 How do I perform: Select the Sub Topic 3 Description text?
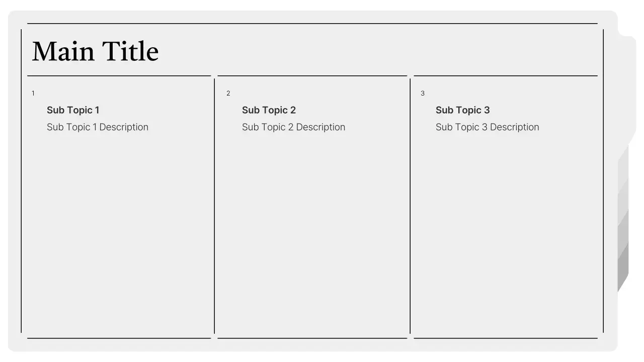(x=487, y=127)
